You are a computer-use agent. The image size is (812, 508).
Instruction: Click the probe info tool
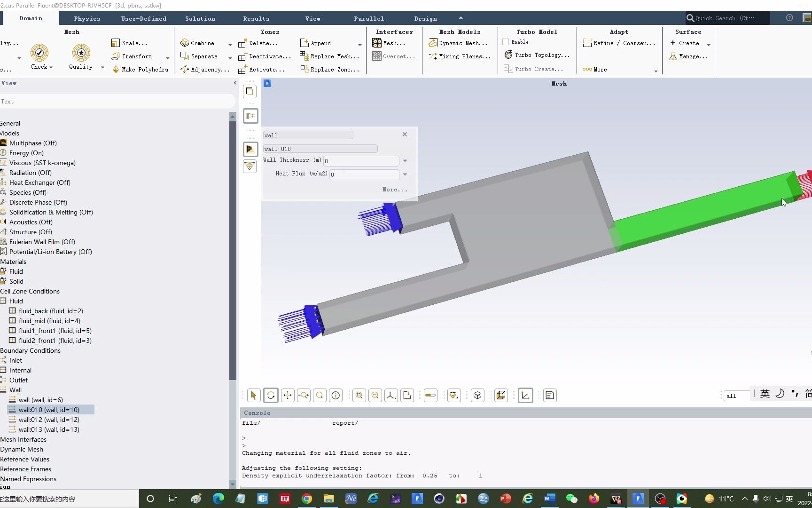coord(336,395)
